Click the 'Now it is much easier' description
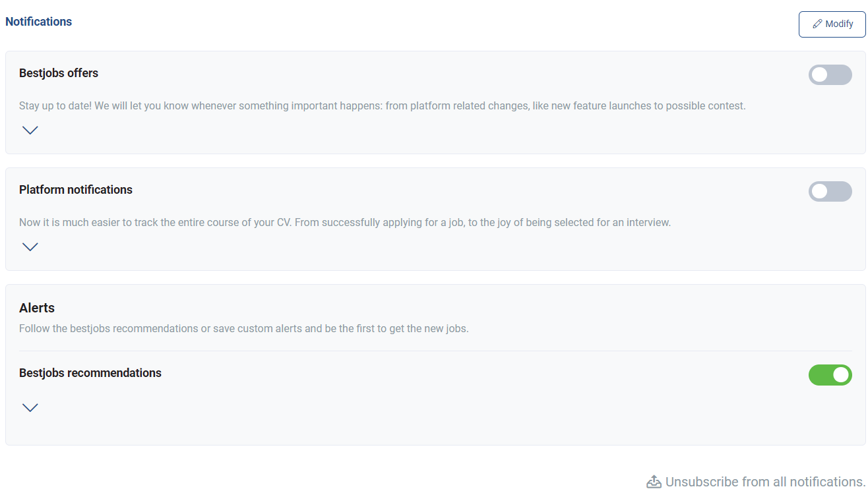The height and width of the screenshot is (491, 868). coord(345,223)
